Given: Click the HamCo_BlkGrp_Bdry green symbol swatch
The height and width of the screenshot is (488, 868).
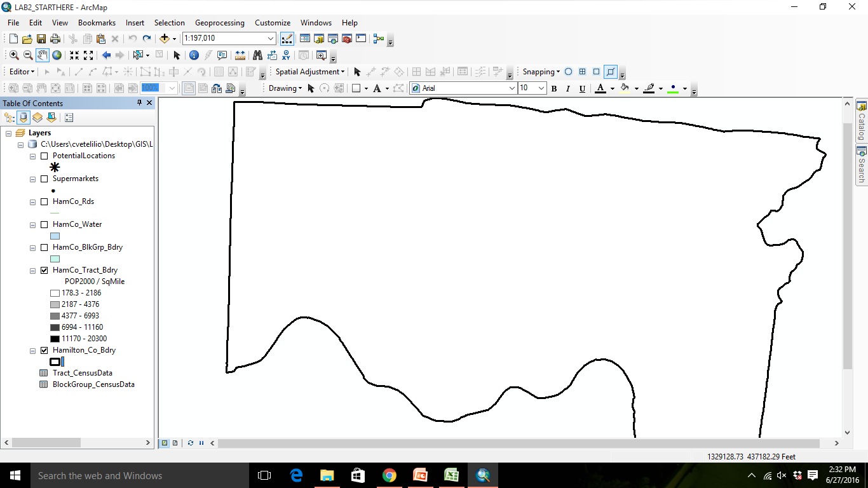Looking at the screenshot, I should [x=55, y=259].
